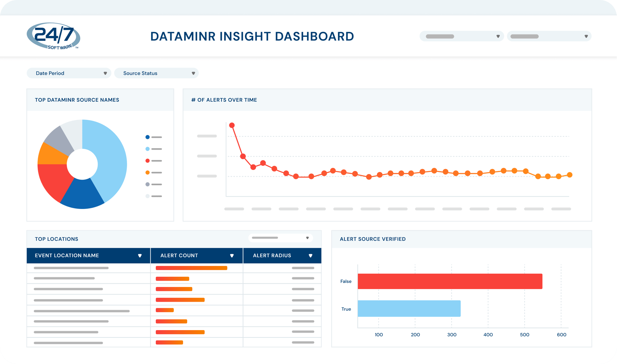Open the first dropdown in the top-right header
The width and height of the screenshot is (617, 364).
tap(462, 36)
